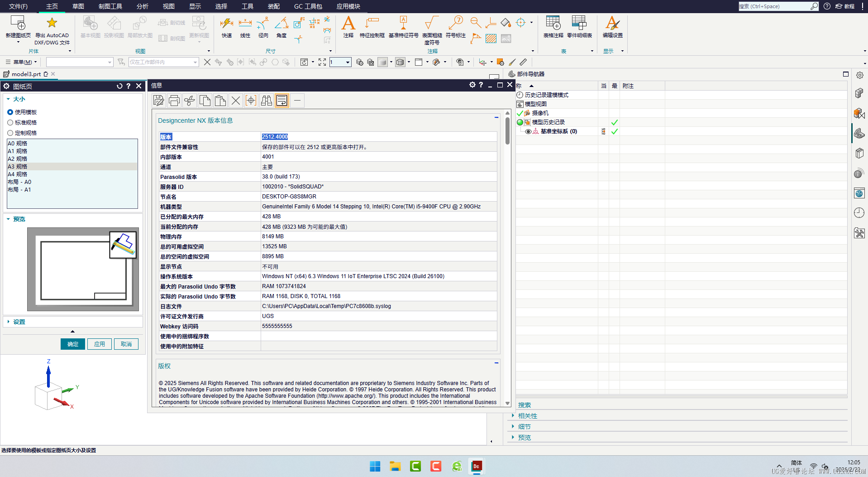Toggle visibility of Datum Coordinate System

528,131
